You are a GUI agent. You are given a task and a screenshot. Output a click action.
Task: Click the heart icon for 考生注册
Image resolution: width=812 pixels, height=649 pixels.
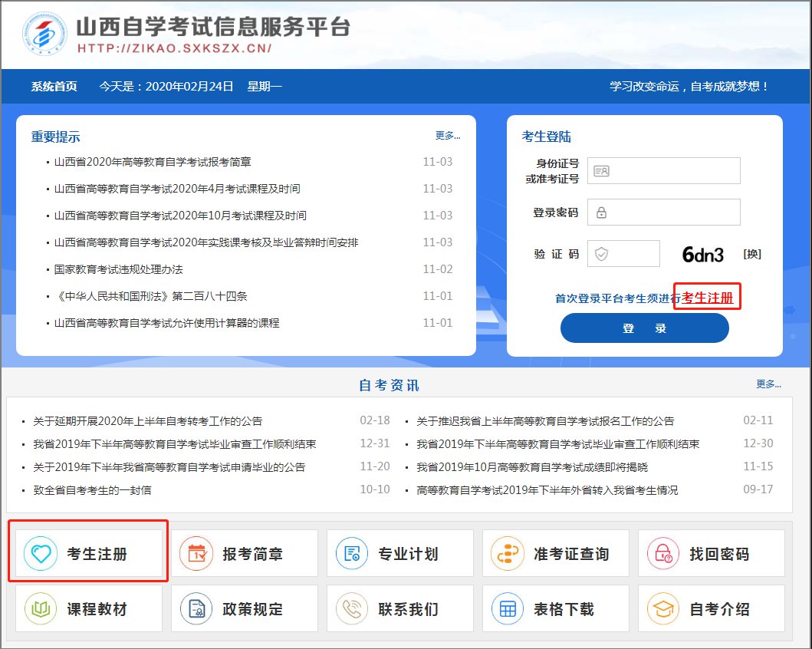coord(41,554)
